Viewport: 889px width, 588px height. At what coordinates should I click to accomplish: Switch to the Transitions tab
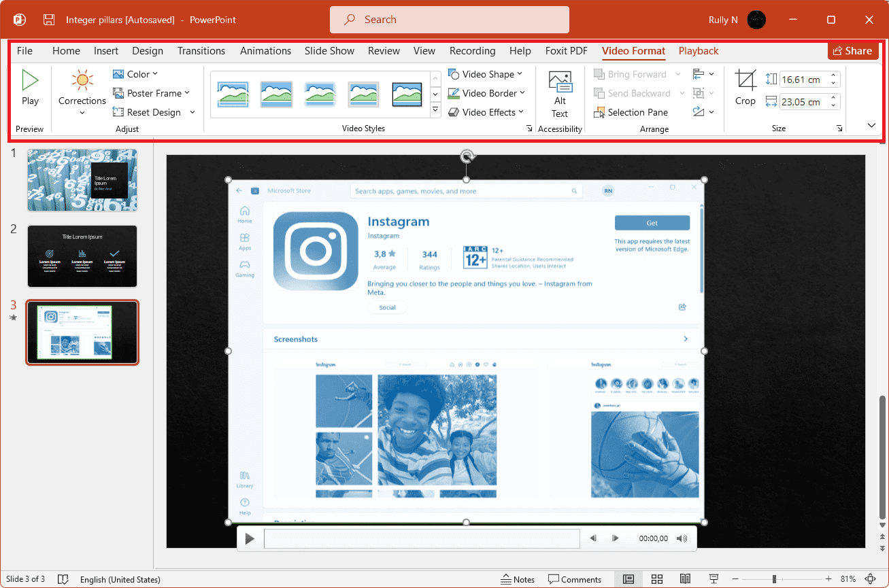(x=201, y=51)
